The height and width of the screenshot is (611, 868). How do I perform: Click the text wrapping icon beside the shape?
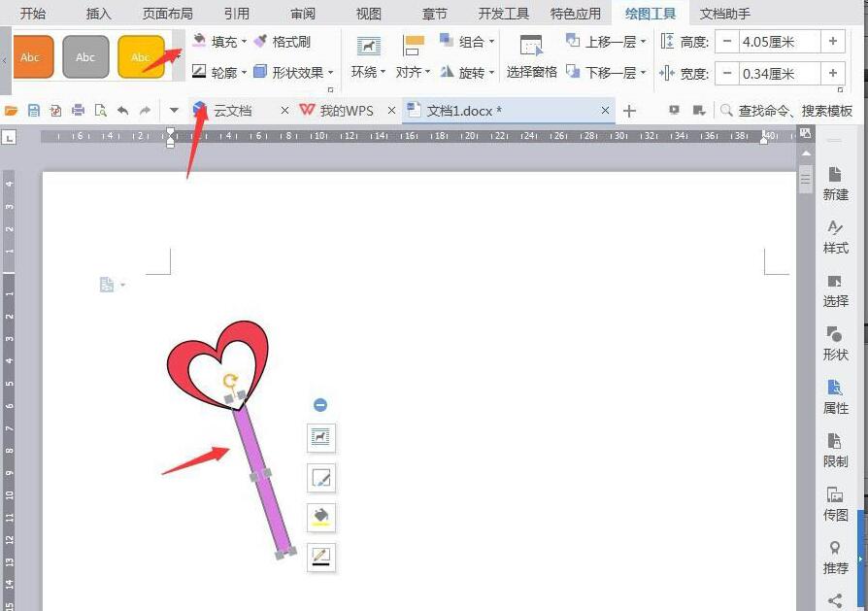[x=320, y=438]
